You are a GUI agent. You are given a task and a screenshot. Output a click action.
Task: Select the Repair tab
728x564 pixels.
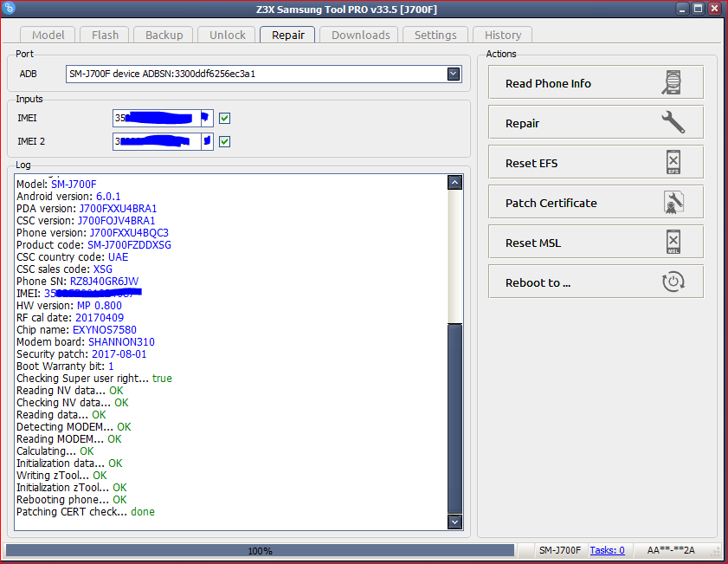click(x=288, y=35)
